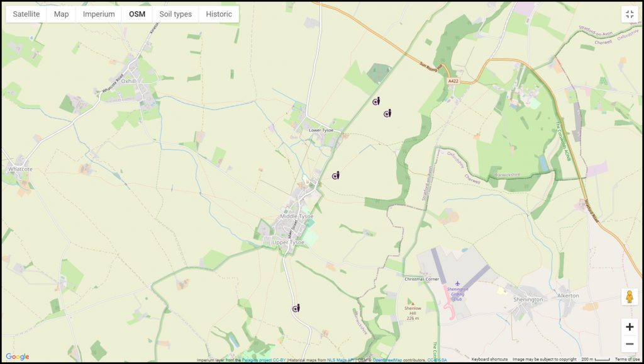The width and height of the screenshot is (644, 364).
Task: Enable the Historic map layer
Action: tap(218, 13)
